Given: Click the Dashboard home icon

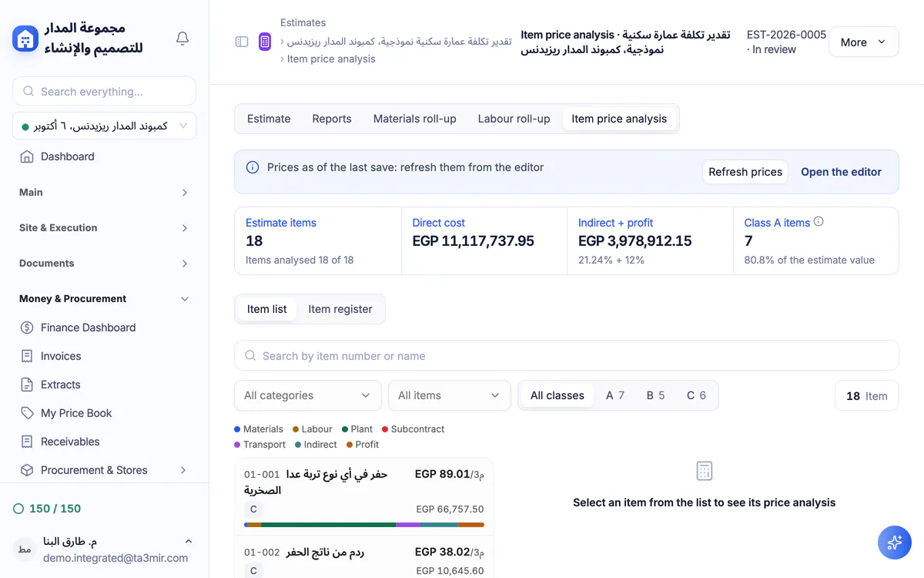Looking at the screenshot, I should [27, 156].
